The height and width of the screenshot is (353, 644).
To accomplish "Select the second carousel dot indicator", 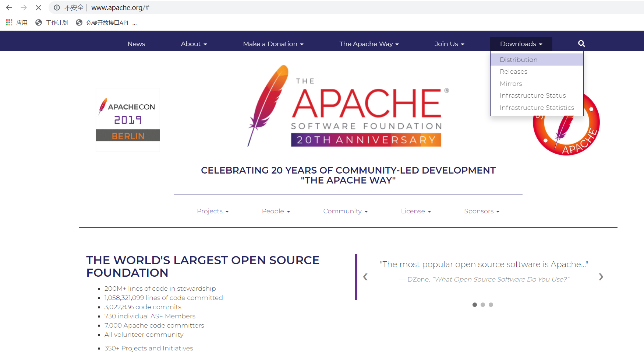I will click(483, 305).
